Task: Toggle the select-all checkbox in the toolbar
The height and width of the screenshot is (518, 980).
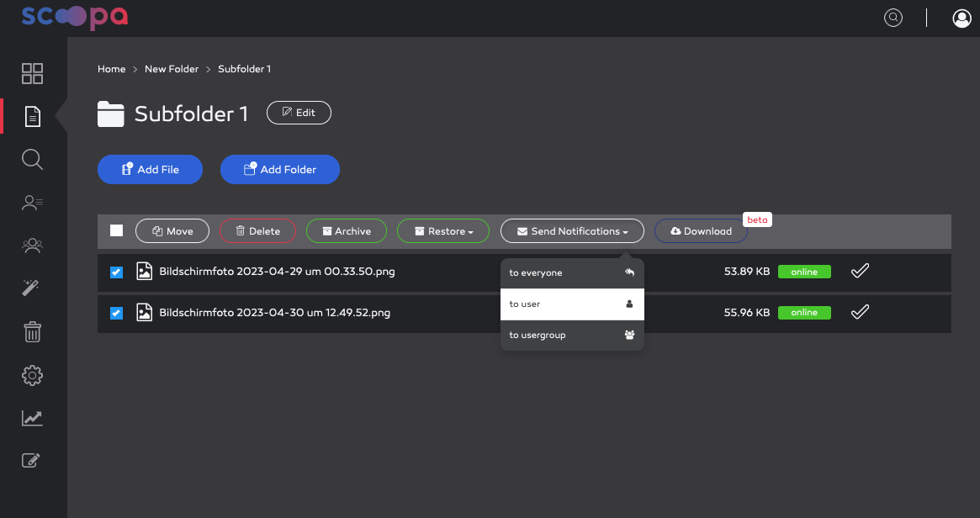Action: (116, 230)
